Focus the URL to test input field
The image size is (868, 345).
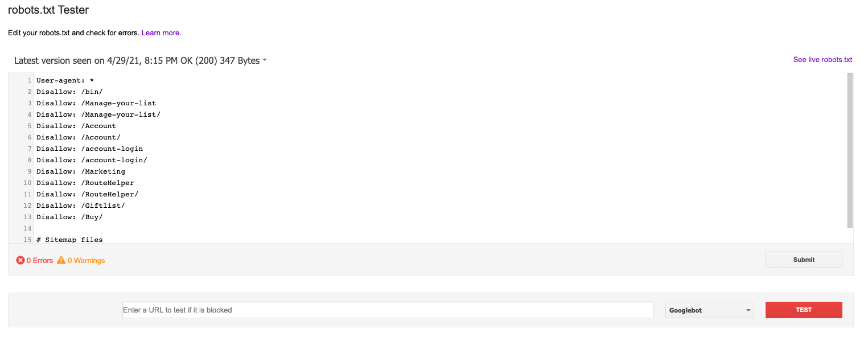(x=387, y=310)
